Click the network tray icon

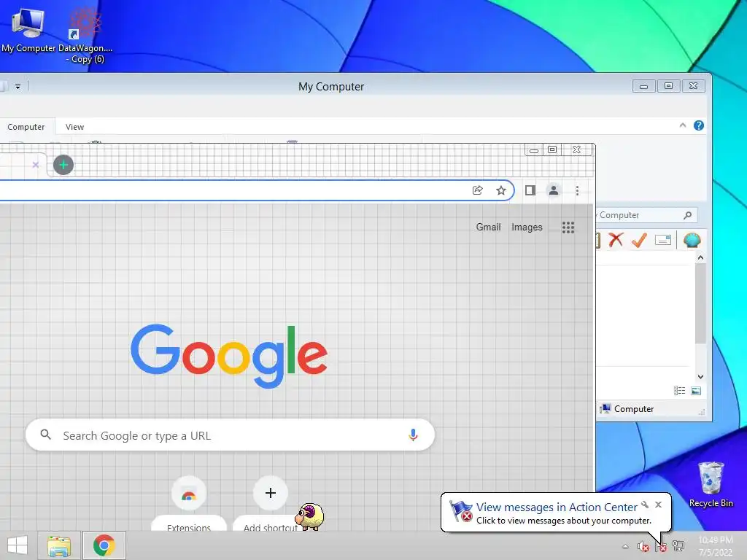[678, 546]
